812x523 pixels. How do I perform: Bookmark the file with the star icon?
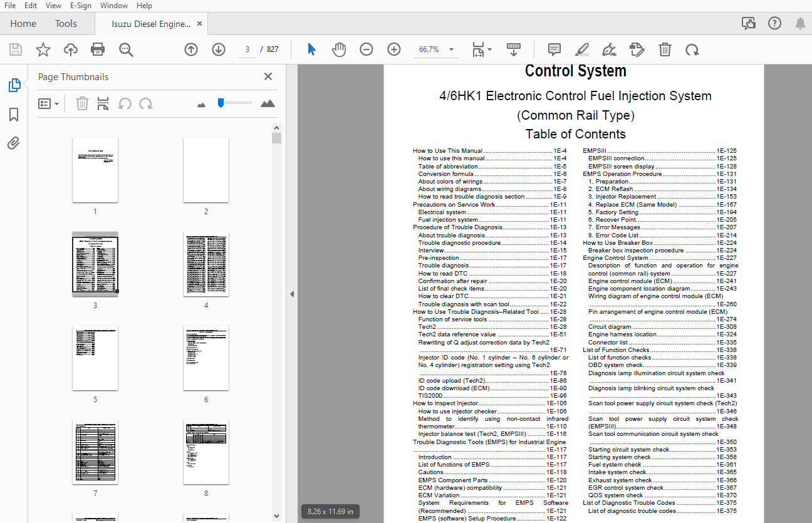coord(43,49)
